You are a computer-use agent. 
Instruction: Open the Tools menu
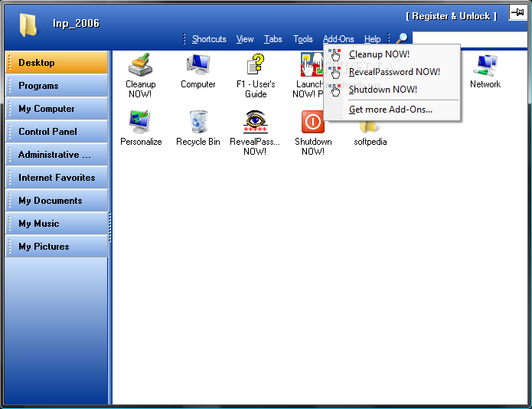pos(303,39)
